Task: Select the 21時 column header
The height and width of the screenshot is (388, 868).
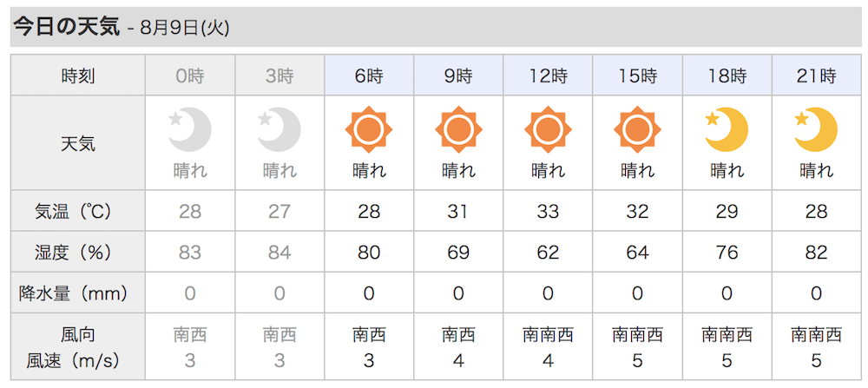Action: point(816,76)
